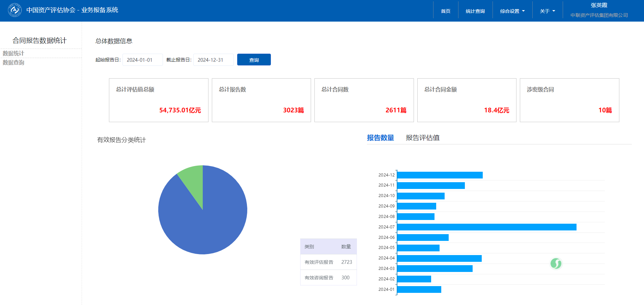Expand the 综合设置 dropdown menu
The width and height of the screenshot is (644, 305).
(x=512, y=11)
